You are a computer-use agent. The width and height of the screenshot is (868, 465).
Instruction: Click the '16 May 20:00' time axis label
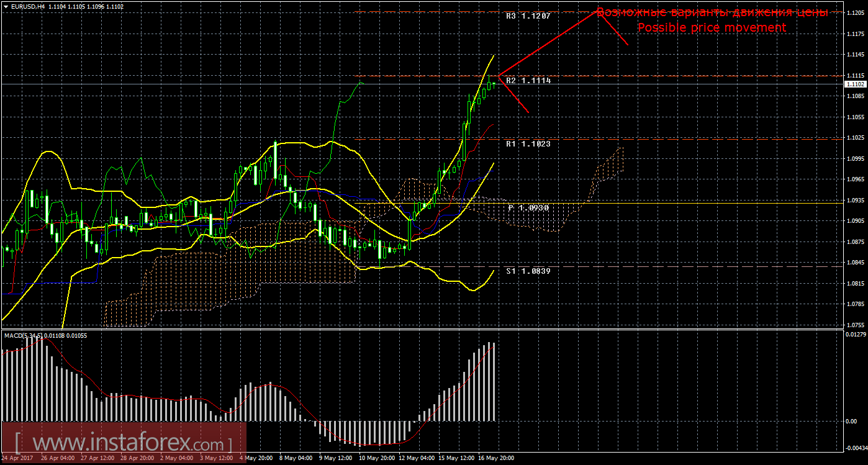(496, 458)
